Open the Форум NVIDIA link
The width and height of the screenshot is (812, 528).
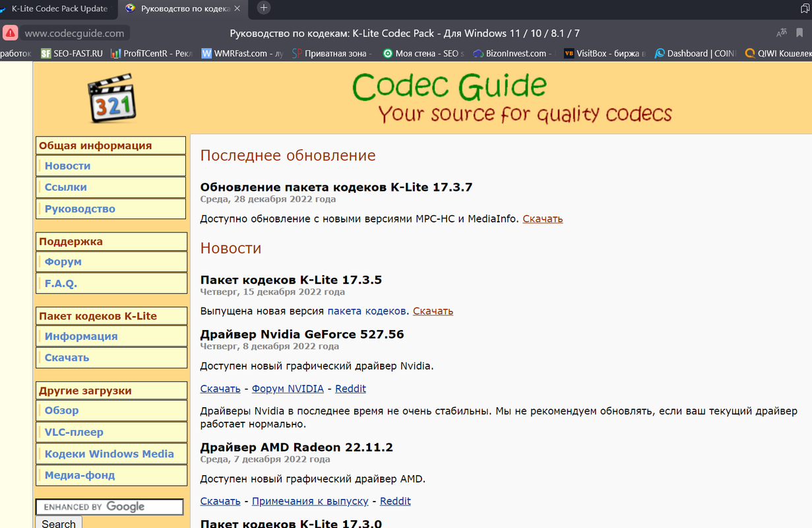click(x=288, y=389)
